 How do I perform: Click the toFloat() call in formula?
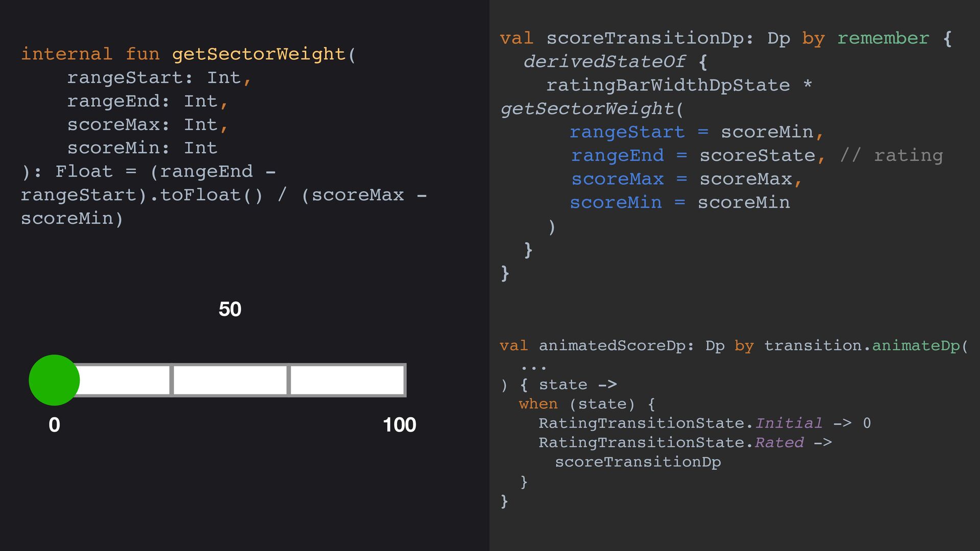[x=211, y=195]
